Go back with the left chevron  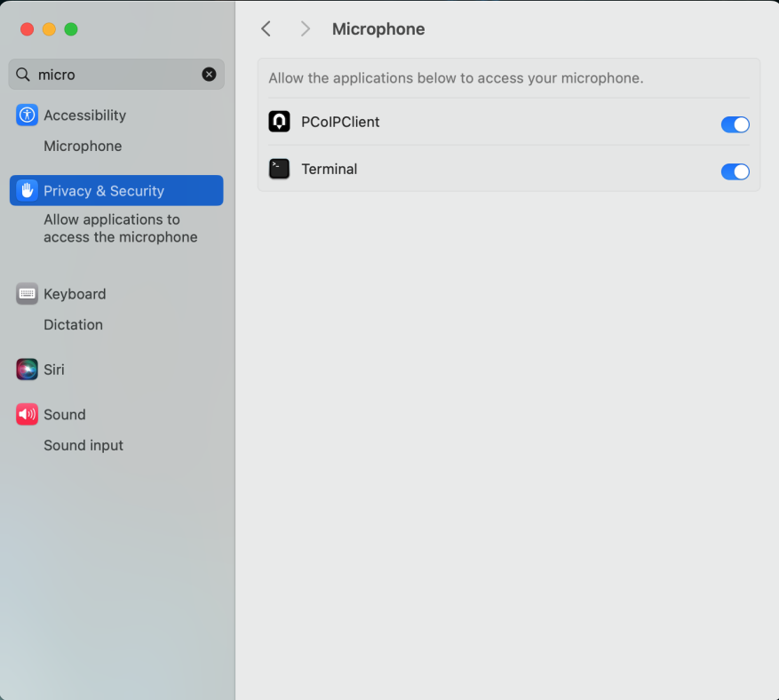click(266, 28)
